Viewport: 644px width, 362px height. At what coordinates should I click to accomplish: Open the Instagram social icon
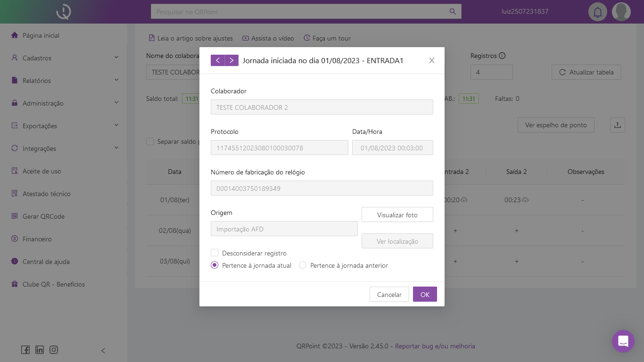point(54,350)
